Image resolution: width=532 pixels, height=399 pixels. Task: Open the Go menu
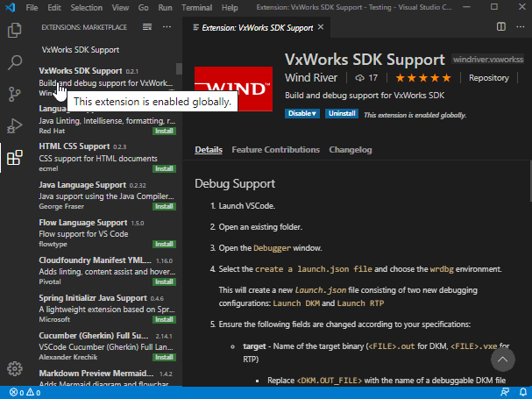tap(143, 8)
